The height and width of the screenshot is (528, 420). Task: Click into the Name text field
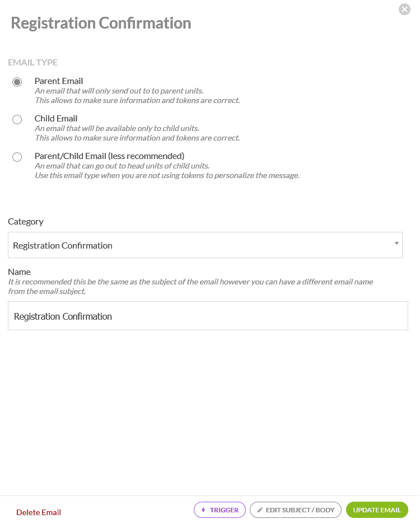click(208, 316)
